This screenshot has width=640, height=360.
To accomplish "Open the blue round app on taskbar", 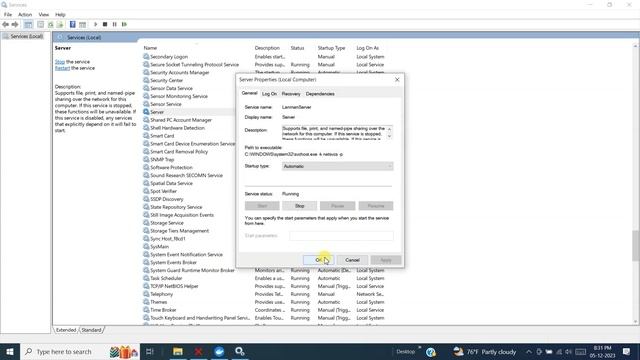I will [x=219, y=351].
